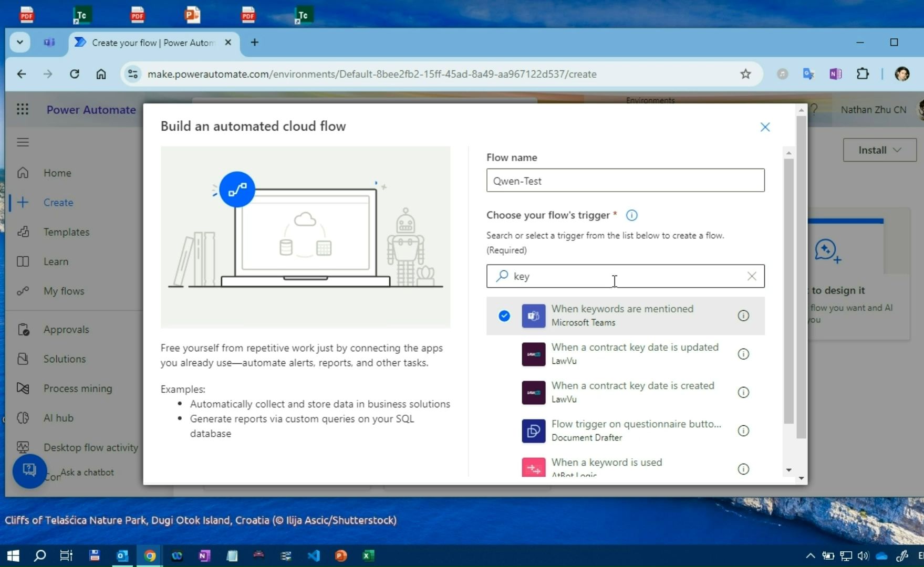The width and height of the screenshot is (924, 567).
Task: Click the LawVu icon beside 'key date is updated'
Action: coord(533,354)
